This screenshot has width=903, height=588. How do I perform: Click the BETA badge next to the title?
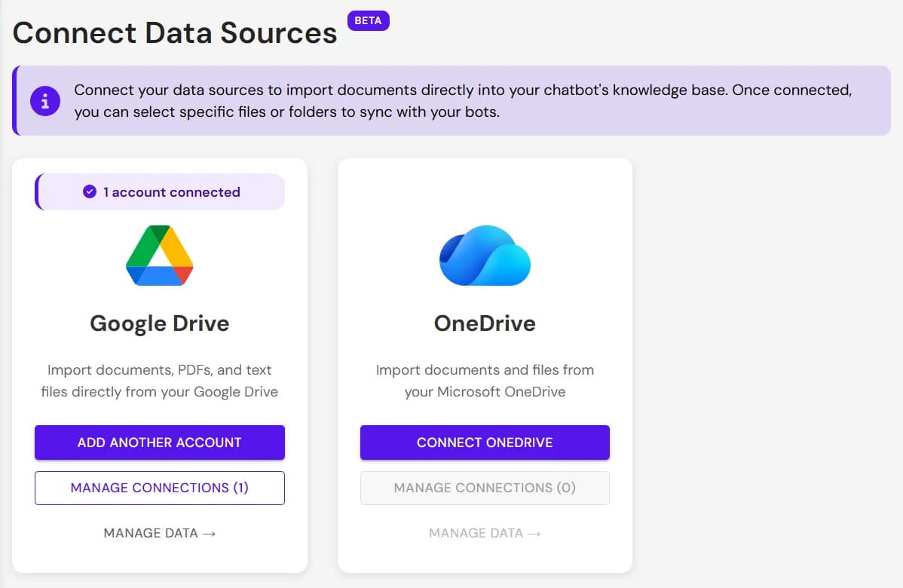pos(368,20)
